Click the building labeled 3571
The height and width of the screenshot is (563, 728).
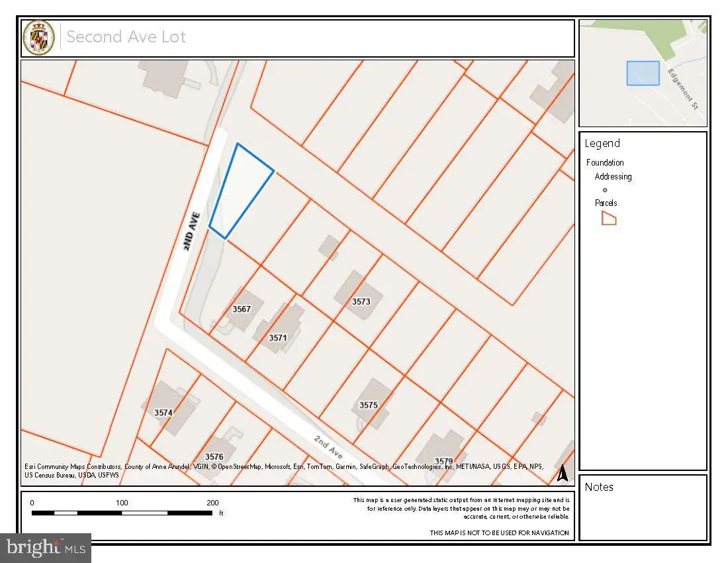click(279, 329)
